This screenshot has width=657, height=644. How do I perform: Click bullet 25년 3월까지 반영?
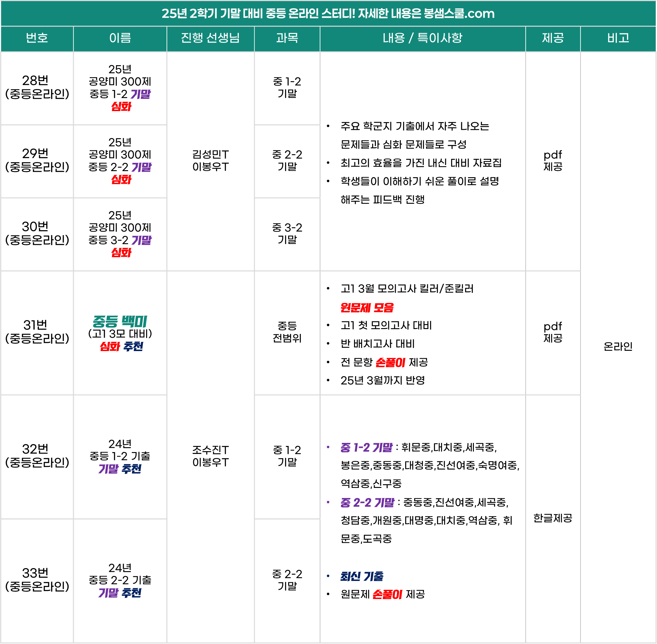tap(383, 380)
